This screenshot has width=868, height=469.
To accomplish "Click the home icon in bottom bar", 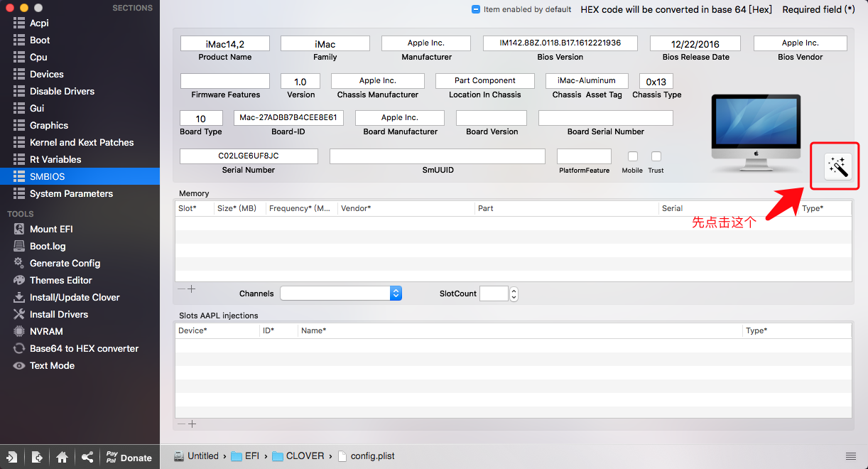I will click(63, 457).
